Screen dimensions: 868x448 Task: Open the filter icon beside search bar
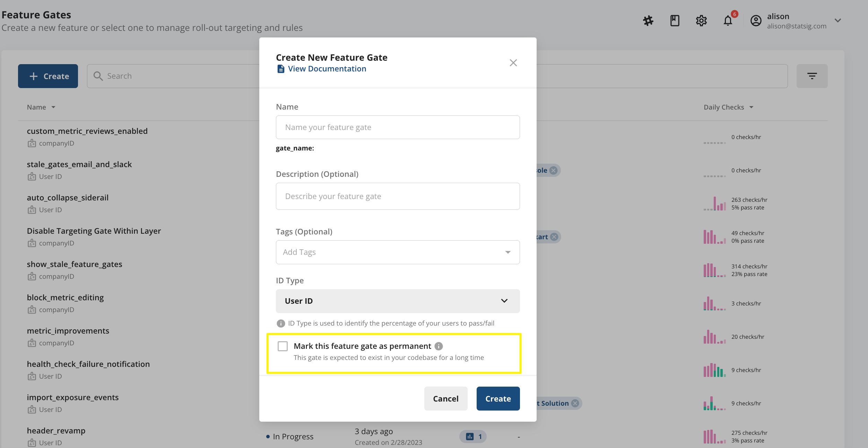812,76
